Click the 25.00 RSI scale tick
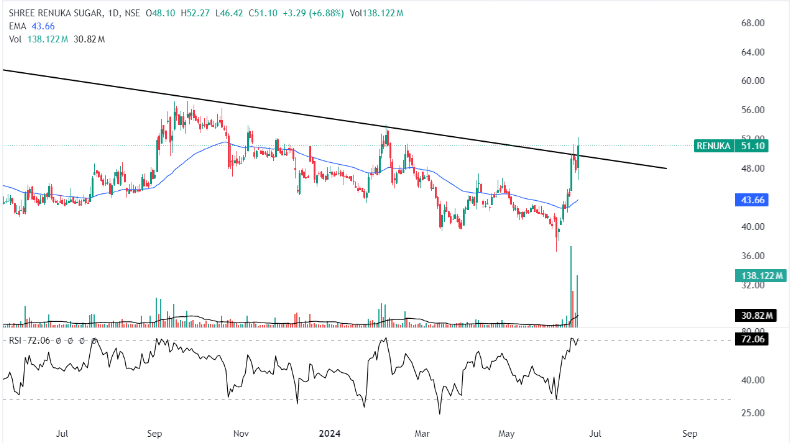The height and width of the screenshot is (443, 791). pyautogui.click(x=752, y=413)
